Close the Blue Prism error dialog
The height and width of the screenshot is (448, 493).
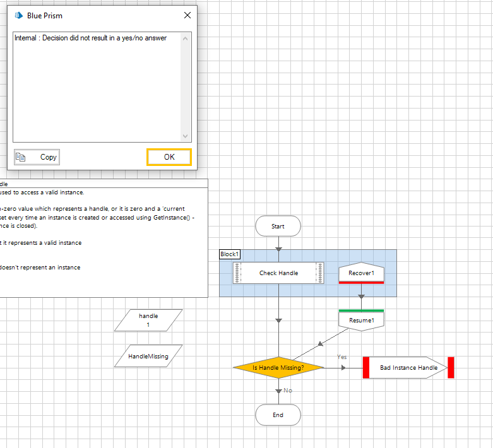click(x=187, y=15)
